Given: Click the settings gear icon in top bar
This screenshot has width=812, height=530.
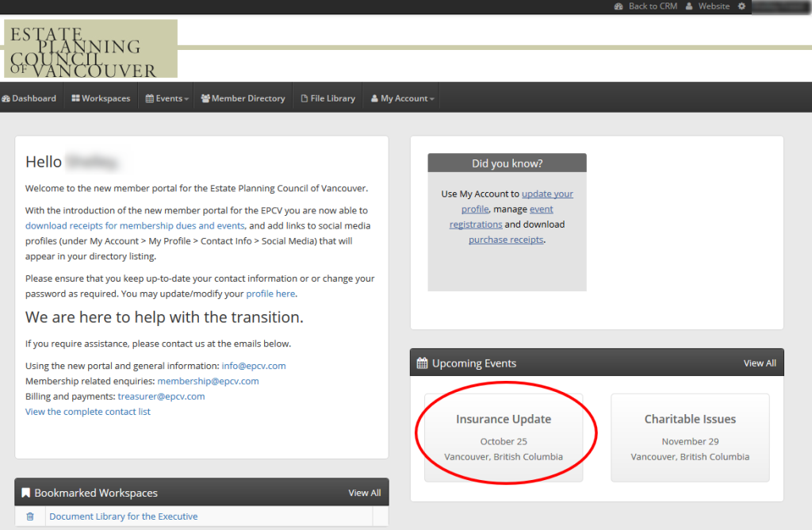Looking at the screenshot, I should [x=741, y=6].
